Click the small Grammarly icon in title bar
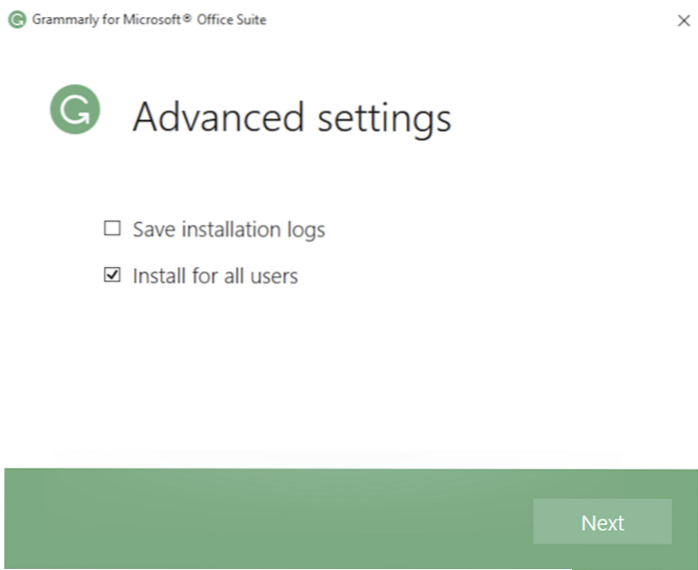The height and width of the screenshot is (570, 698). (17, 20)
